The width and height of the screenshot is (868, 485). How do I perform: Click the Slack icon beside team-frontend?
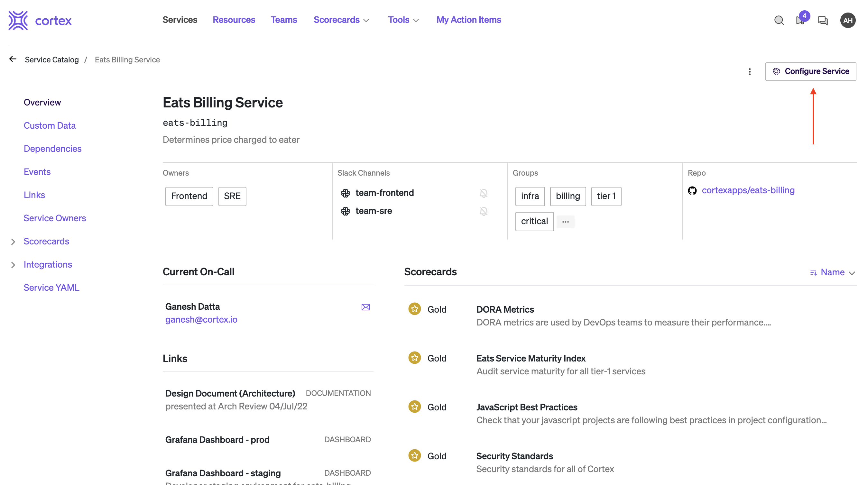click(x=346, y=193)
